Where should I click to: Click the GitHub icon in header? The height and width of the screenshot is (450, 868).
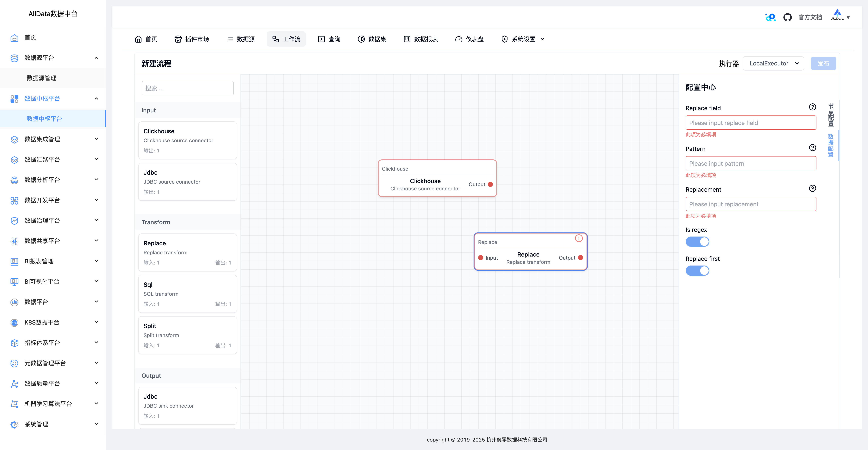(787, 17)
